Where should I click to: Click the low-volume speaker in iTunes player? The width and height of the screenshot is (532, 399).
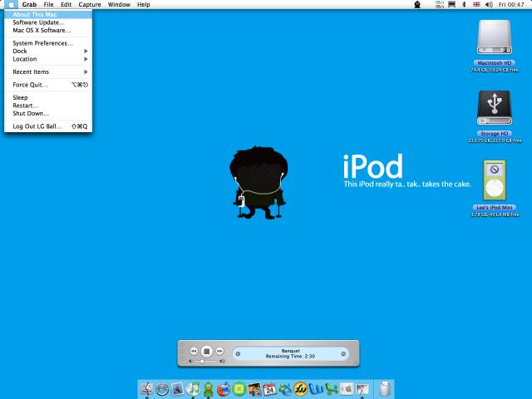coord(190,362)
